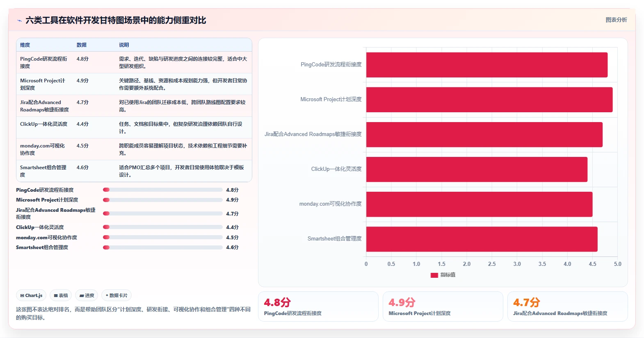Click the PingCode研发流程衔接度 table cell
The height and width of the screenshot is (338, 644).
pyautogui.click(x=44, y=63)
